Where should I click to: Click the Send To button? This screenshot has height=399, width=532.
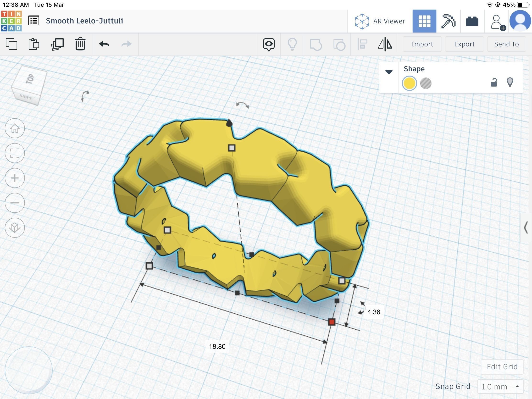click(506, 44)
